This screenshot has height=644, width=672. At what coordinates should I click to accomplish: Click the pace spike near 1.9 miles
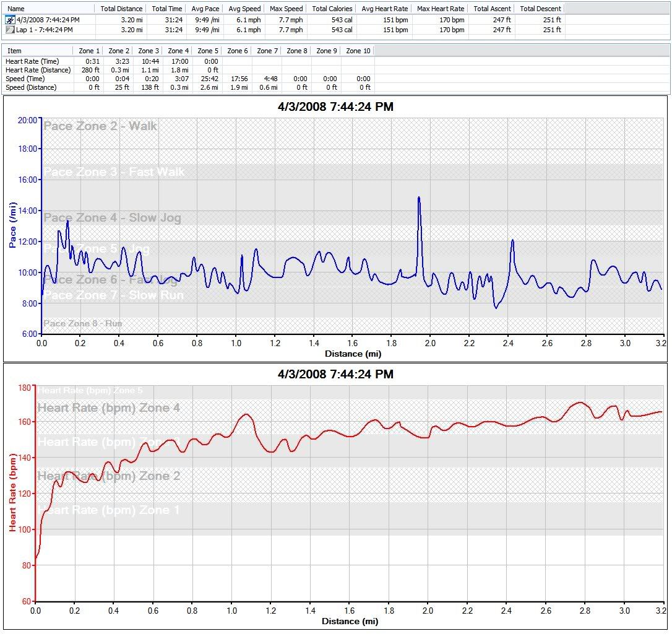pos(419,199)
